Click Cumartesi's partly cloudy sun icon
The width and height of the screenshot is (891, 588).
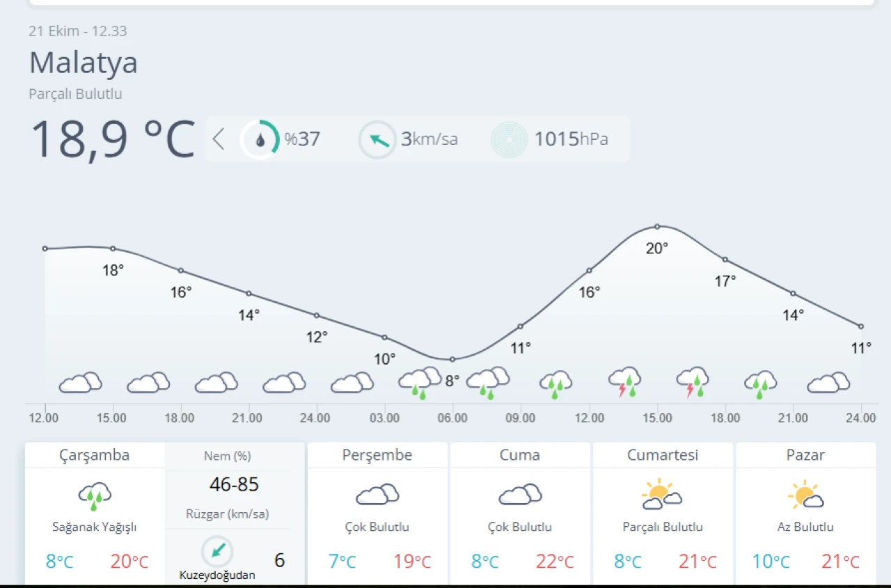tap(662, 495)
